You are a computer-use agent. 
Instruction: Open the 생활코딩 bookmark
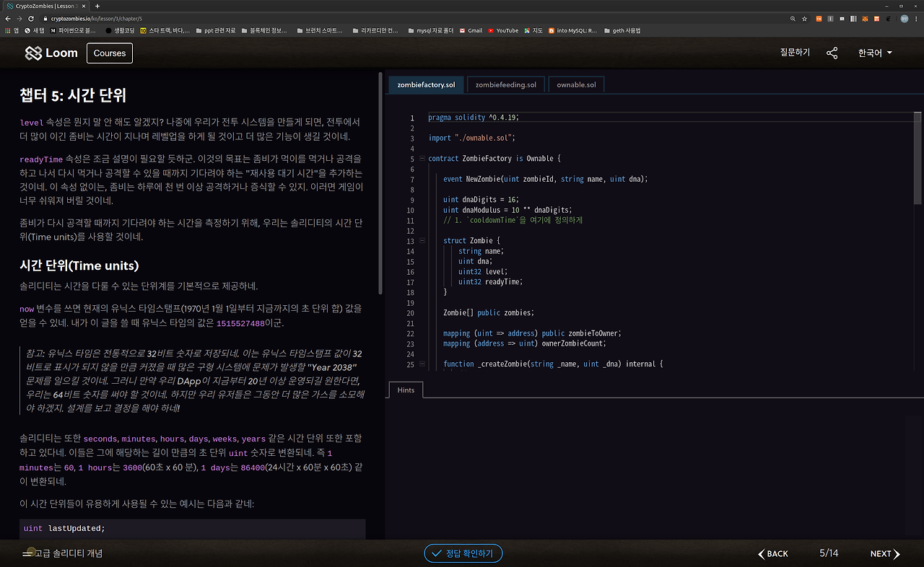(120, 30)
